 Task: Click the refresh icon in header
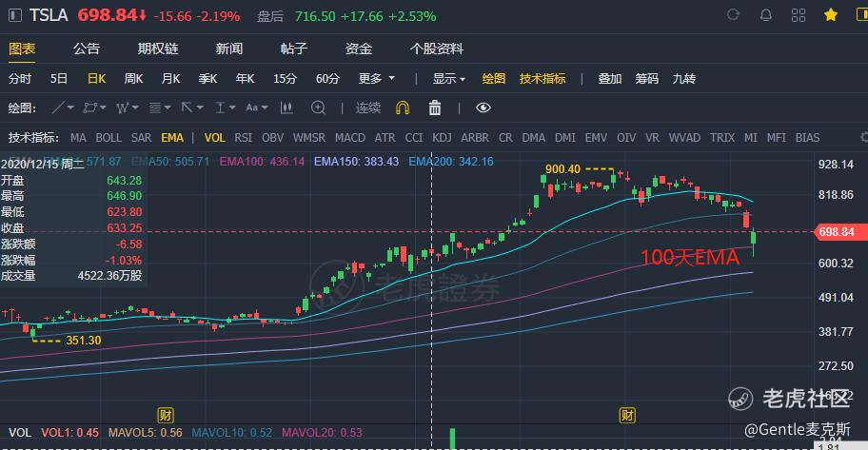(733, 15)
